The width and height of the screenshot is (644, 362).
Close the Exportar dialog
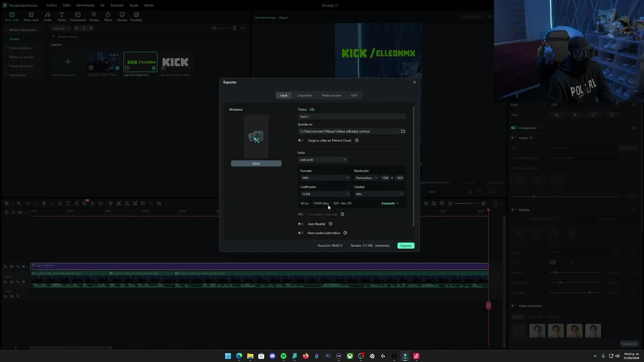point(415,82)
